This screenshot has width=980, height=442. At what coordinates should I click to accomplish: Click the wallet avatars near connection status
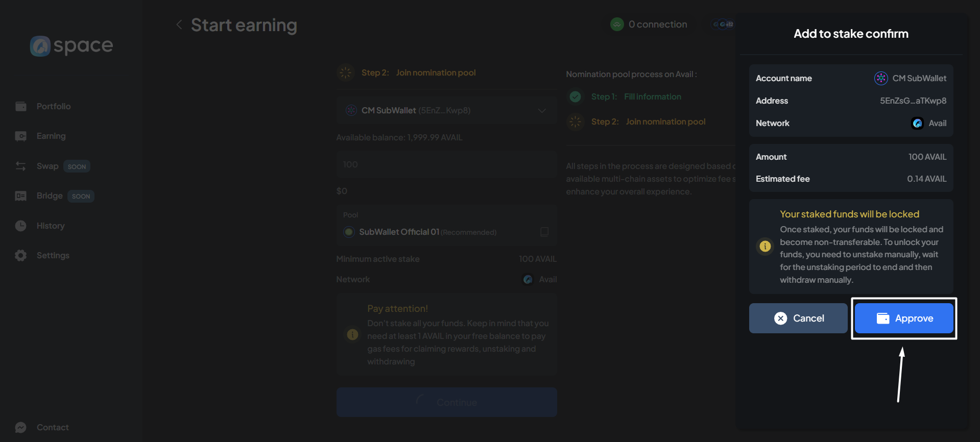(723, 24)
